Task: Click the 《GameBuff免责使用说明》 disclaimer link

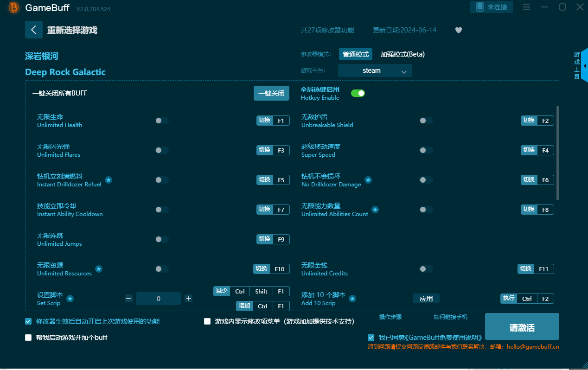Action: tap(444, 338)
